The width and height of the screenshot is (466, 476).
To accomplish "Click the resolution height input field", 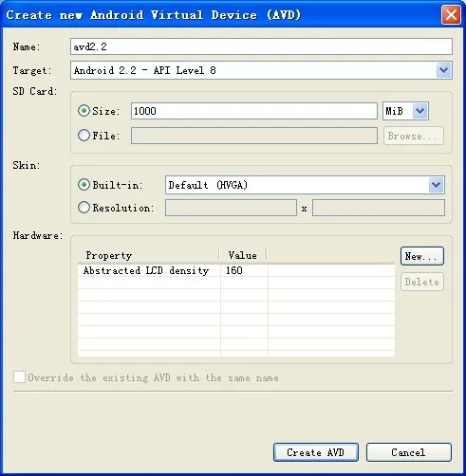I will tap(379, 208).
